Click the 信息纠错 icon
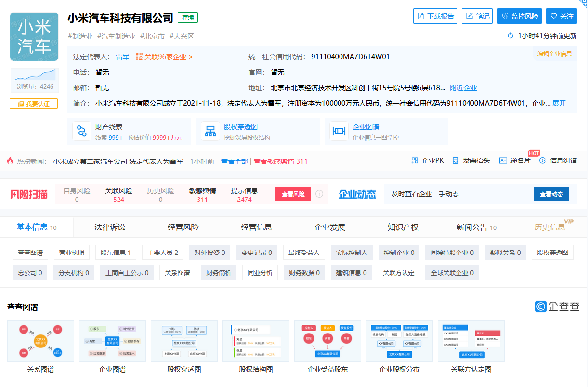 click(543, 160)
